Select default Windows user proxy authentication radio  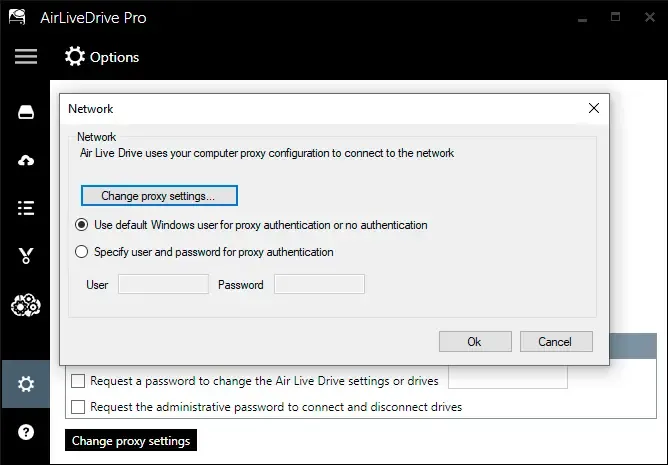tap(81, 225)
